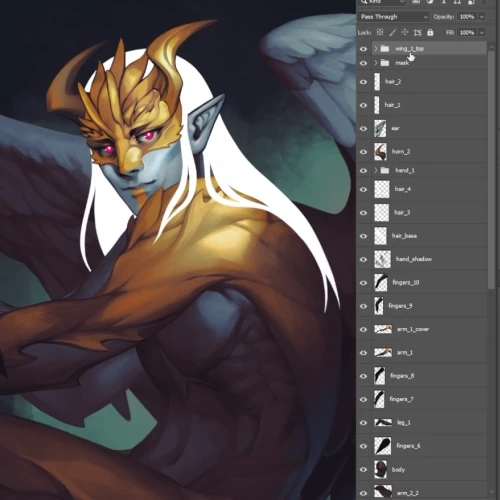Hide the arm_1_cover layer
This screenshot has width=500, height=500.
tap(363, 329)
